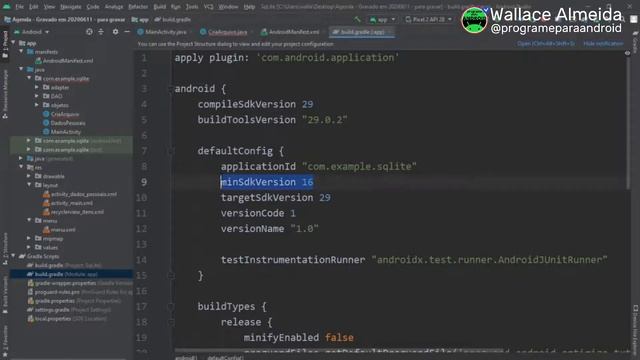Switch to the AndroidManifest.xml tab

pyautogui.click(x=290, y=32)
